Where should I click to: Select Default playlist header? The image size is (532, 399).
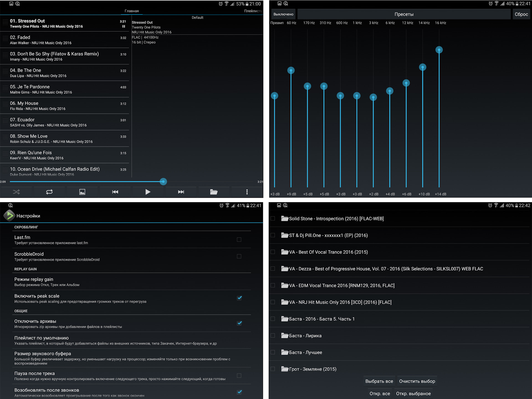(198, 17)
